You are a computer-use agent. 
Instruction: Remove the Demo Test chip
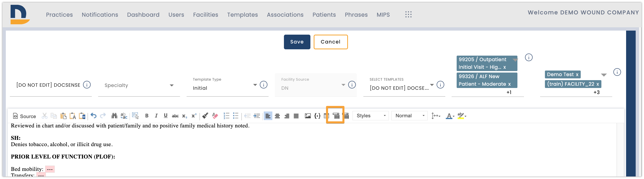577,75
